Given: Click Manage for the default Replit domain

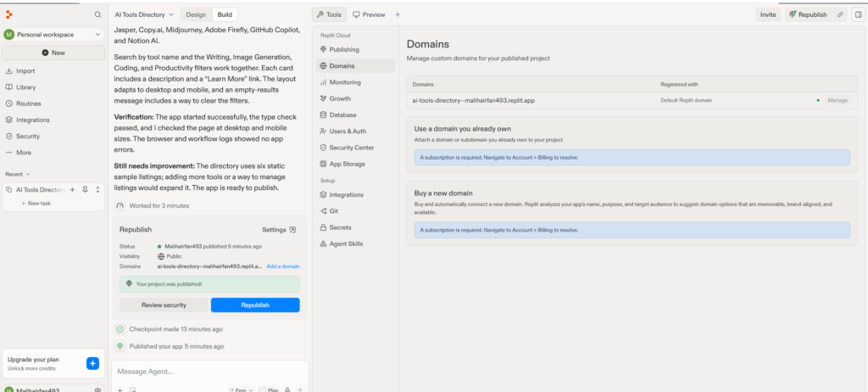Looking at the screenshot, I should [x=837, y=100].
